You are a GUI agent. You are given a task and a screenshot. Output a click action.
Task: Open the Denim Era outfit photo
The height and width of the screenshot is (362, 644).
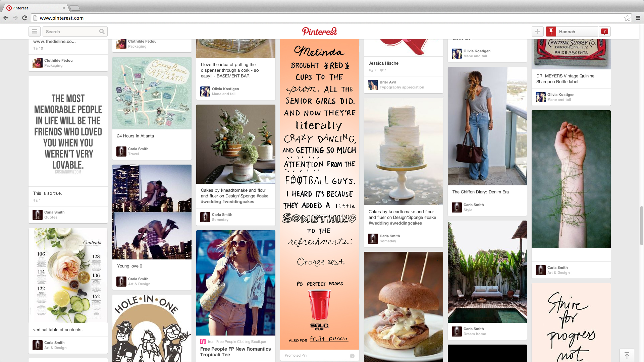(487, 126)
